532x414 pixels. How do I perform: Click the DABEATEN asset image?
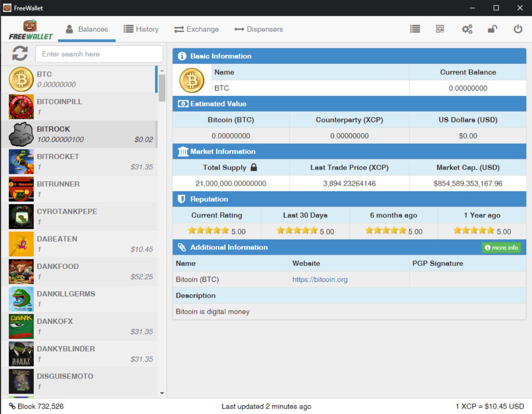pos(21,244)
